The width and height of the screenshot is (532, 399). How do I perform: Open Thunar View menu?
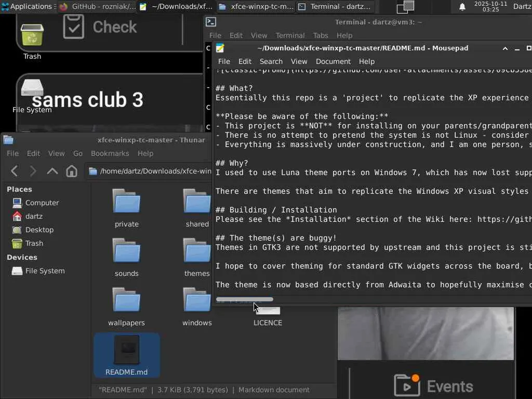(56, 153)
